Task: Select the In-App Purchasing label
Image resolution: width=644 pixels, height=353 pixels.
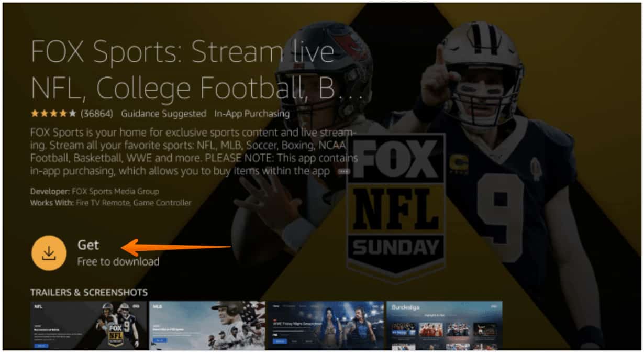Action: tap(252, 113)
